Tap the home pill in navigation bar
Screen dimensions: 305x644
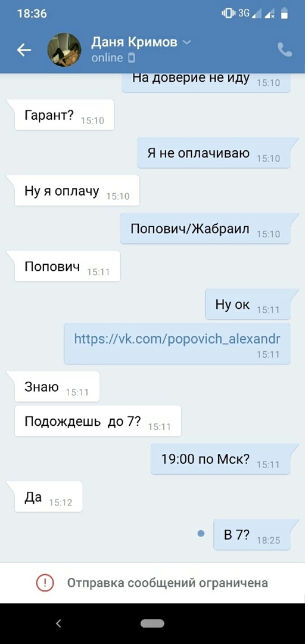(x=152, y=624)
